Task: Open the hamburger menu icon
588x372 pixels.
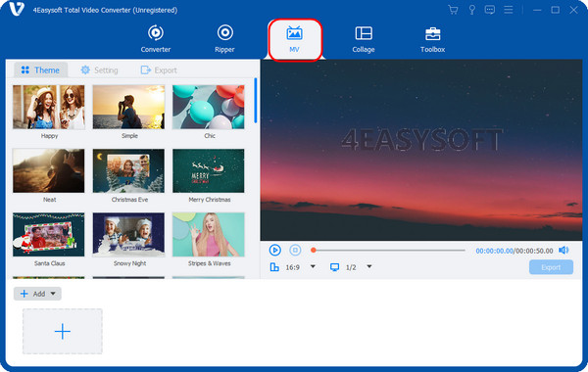Action: point(508,10)
